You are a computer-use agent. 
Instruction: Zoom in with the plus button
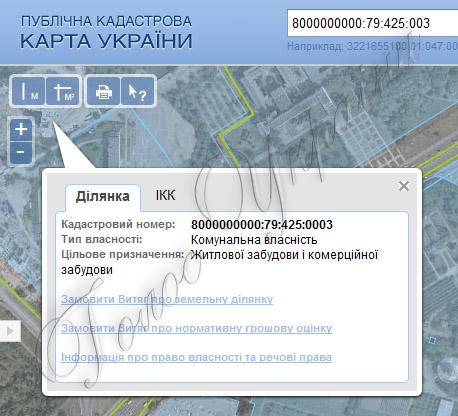[21, 129]
